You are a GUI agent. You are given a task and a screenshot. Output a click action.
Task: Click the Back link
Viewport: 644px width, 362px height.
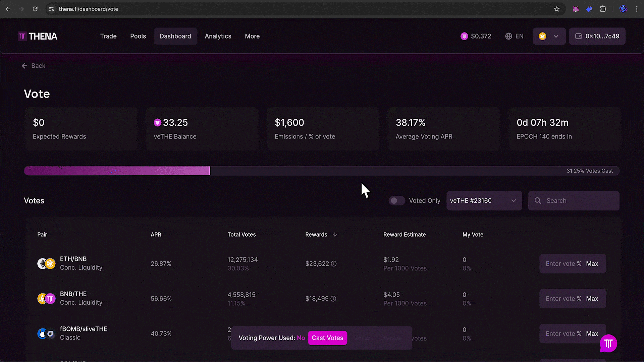(34, 66)
